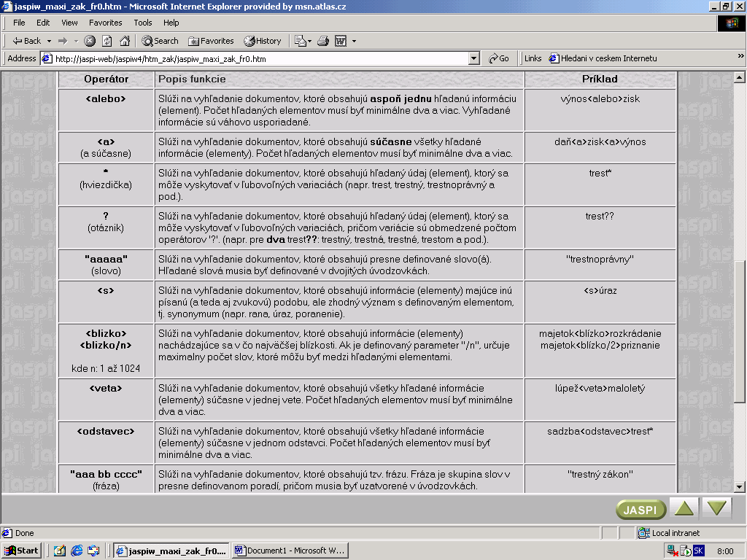Open the Address bar URL dropdown
Image resolution: width=747 pixels, height=560 pixels.
[x=473, y=58]
